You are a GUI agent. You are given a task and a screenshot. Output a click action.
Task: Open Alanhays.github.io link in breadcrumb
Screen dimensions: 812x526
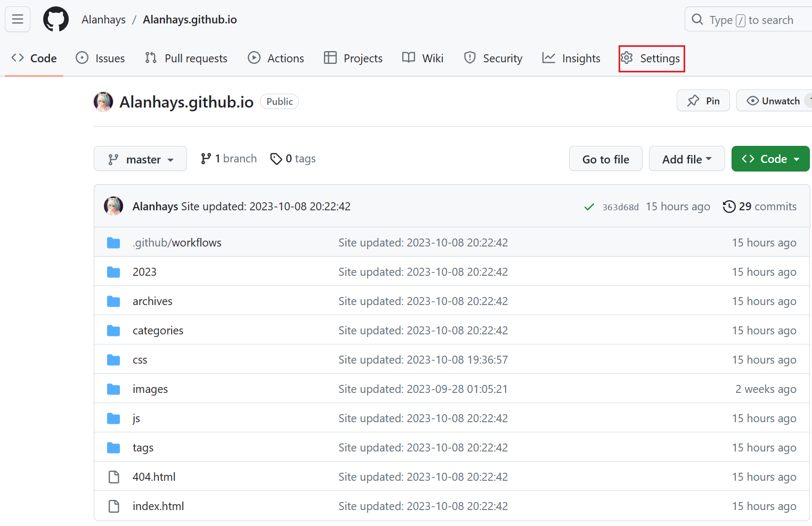pyautogui.click(x=190, y=20)
